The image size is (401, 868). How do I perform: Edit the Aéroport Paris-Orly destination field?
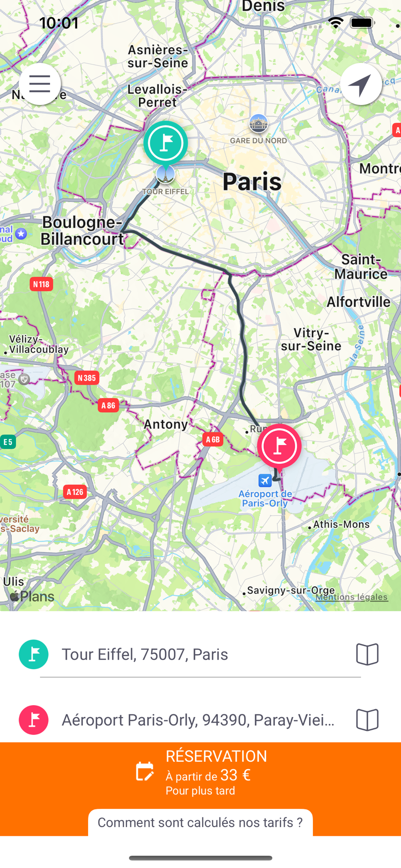(200, 720)
